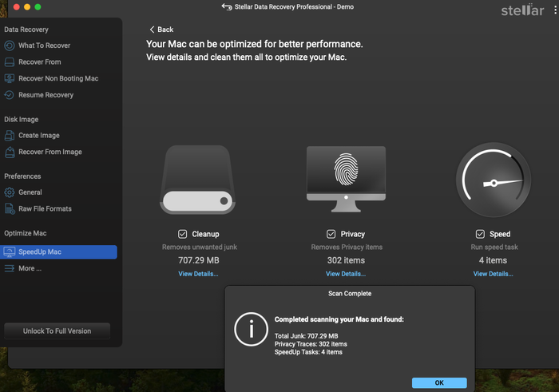Screen dimensions: 559x392
Task: Select What To Recover in sidebar
Action: [x=44, y=46]
